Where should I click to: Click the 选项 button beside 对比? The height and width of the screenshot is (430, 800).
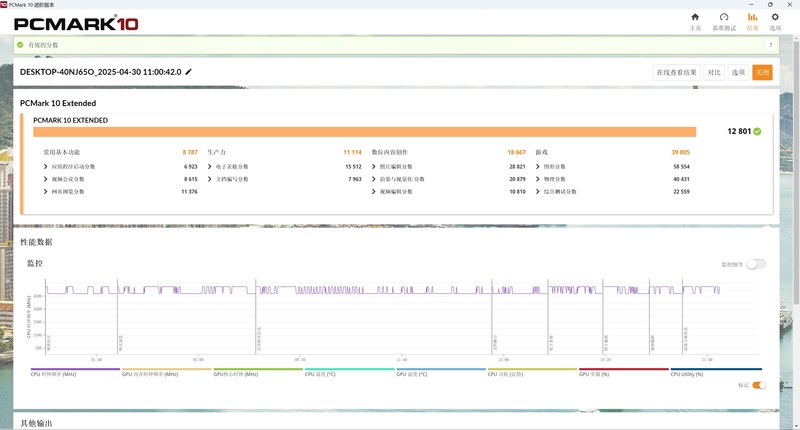(x=738, y=72)
